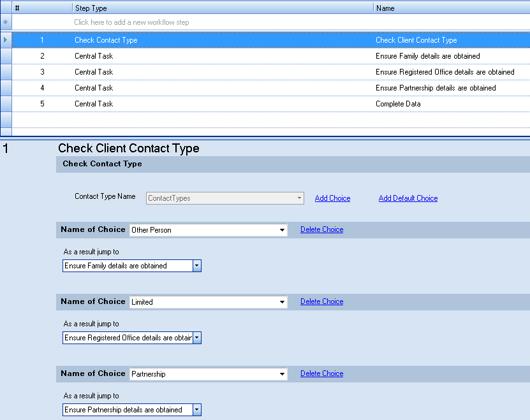Click the row selector for step 4
This screenshot has height=420, width=530.
pos(6,88)
